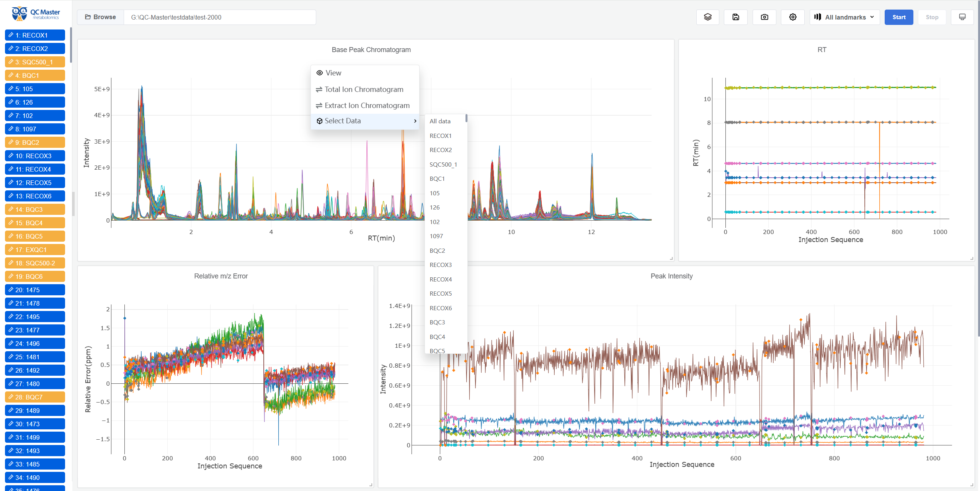Click the submenu scrollbar thumb beside All data

pyautogui.click(x=466, y=118)
